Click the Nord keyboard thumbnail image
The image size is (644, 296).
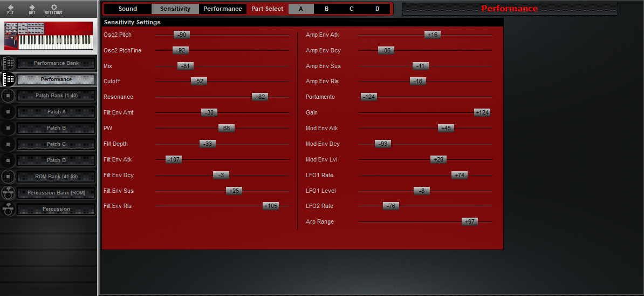49,36
